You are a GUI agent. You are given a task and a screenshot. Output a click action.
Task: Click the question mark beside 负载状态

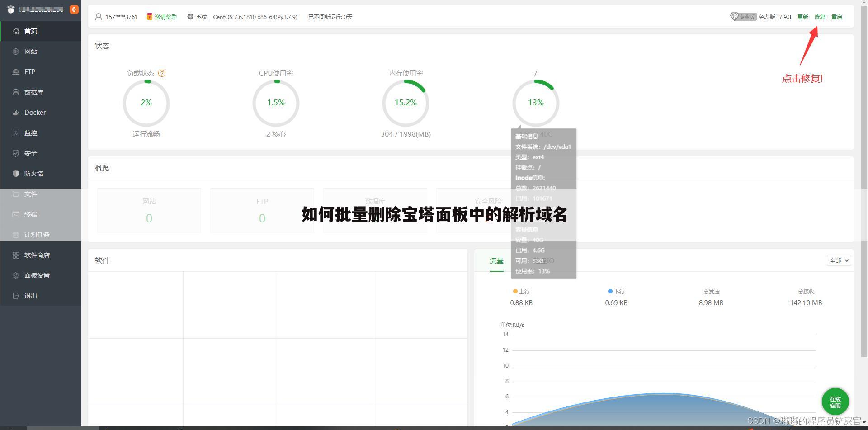click(x=162, y=73)
